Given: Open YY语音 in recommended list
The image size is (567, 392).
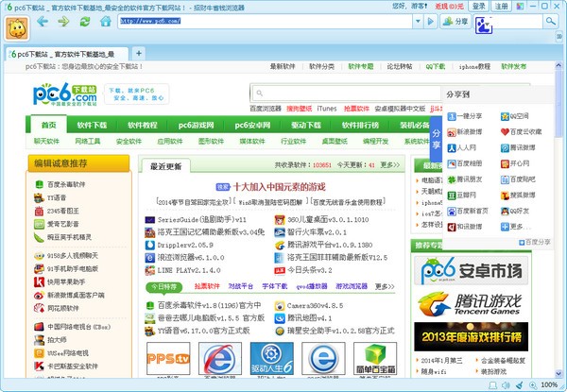Looking at the screenshot, I should 50,197.
